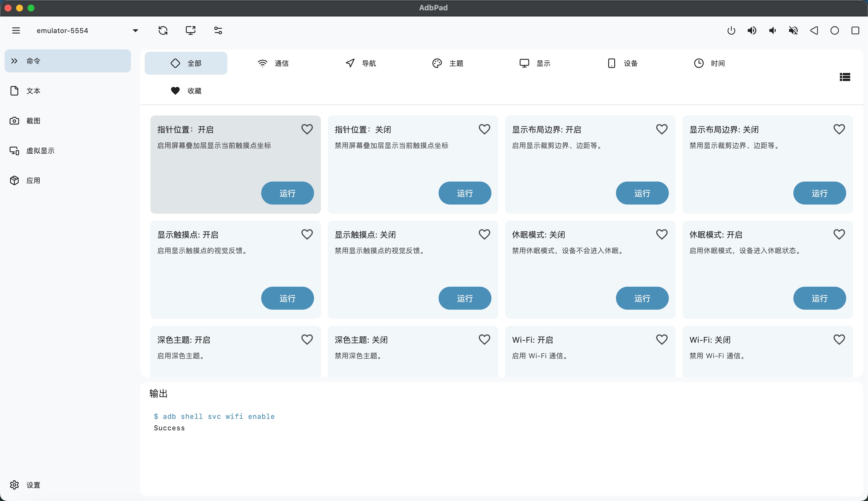Viewport: 868px width, 501px height.
Task: Open 命令 section in sidebar
Action: point(68,61)
